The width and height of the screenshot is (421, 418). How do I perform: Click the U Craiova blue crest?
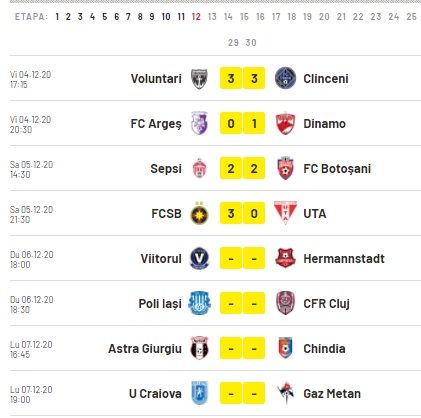click(x=200, y=393)
